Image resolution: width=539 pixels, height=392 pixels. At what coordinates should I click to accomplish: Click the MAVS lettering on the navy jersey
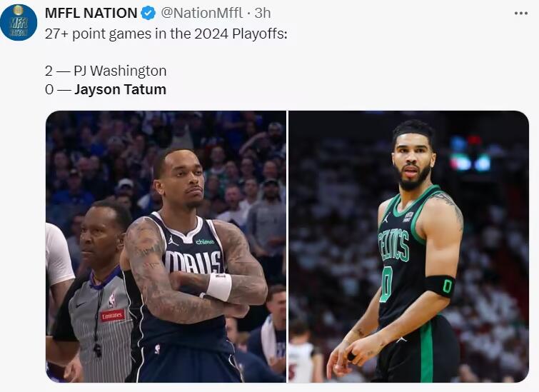[x=193, y=262]
